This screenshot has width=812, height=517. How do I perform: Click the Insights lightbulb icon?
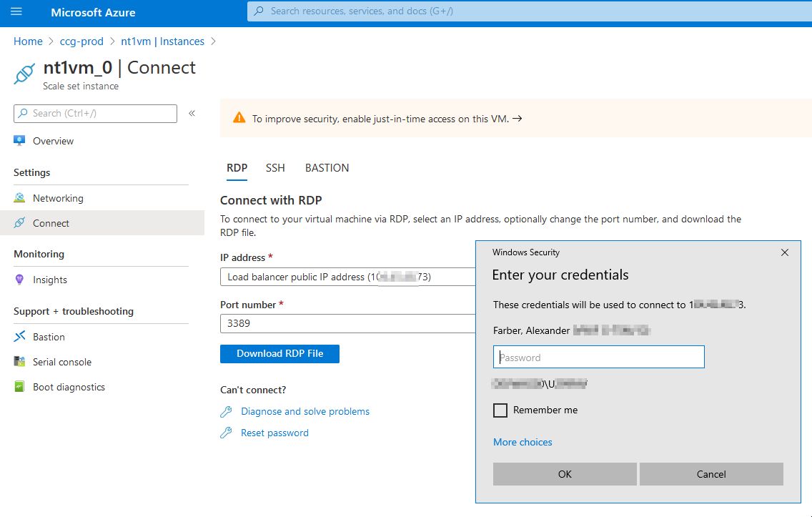(x=19, y=280)
